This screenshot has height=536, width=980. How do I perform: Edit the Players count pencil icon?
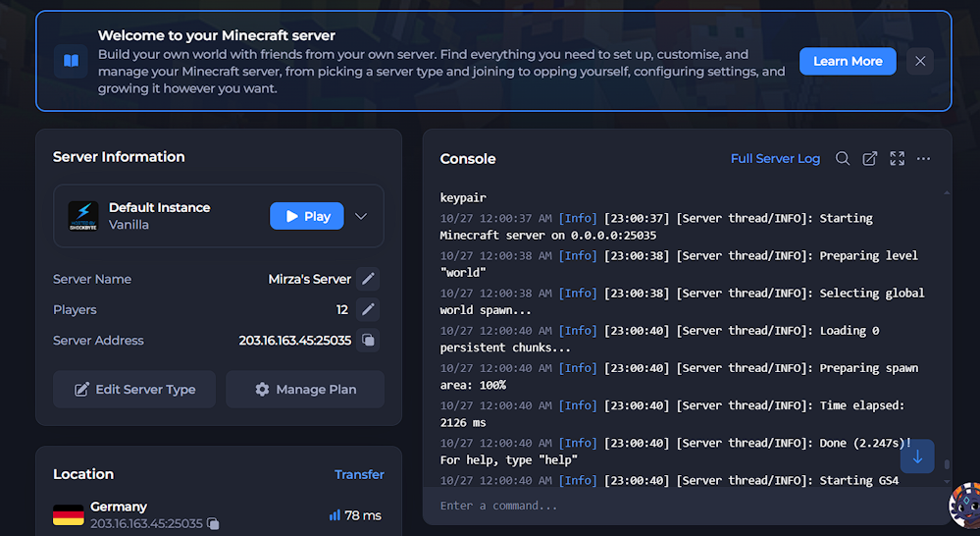click(x=368, y=309)
